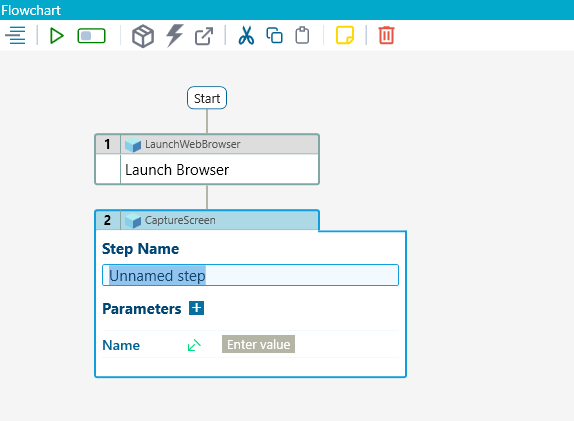Viewport: 574px width, 421px height.
Task: Click the Enter value field
Action: [x=258, y=344]
